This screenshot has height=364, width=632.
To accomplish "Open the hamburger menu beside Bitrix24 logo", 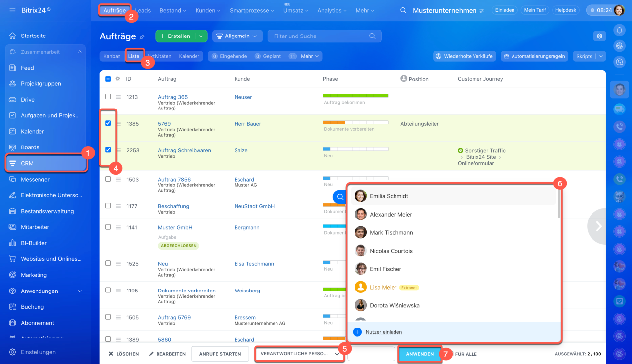I will point(12,10).
